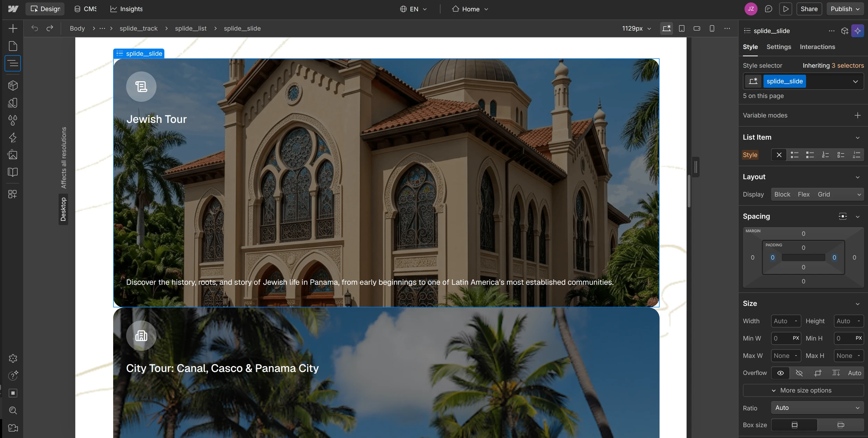Open the CMS mode
Image resolution: width=868 pixels, height=438 pixels.
pyautogui.click(x=85, y=9)
